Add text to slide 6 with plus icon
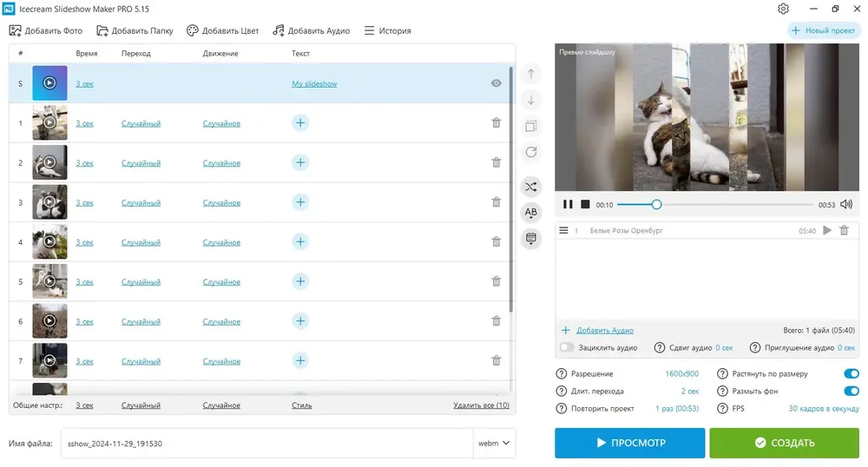 point(300,321)
